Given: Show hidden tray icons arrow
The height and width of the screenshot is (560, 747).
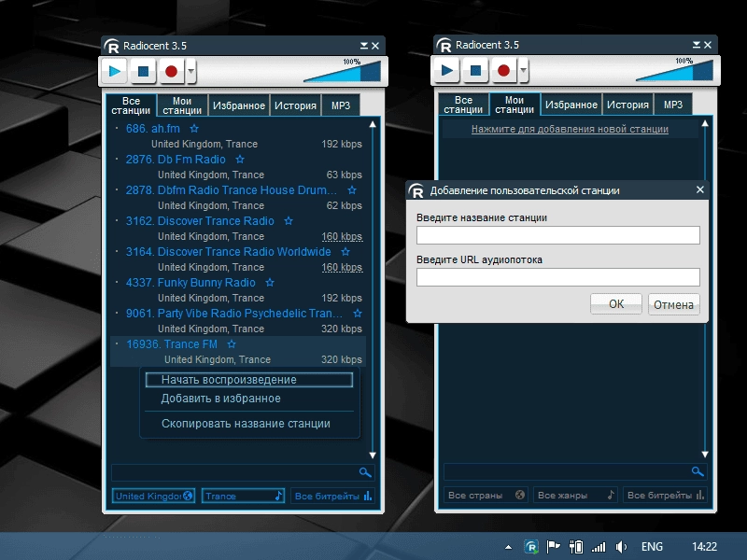Looking at the screenshot, I should pyautogui.click(x=508, y=547).
